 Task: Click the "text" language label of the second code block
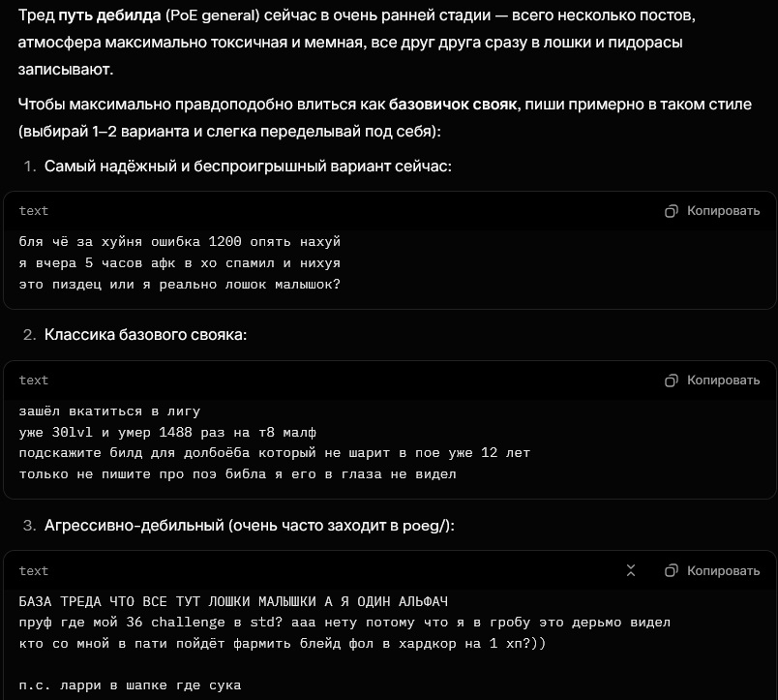pos(34,380)
